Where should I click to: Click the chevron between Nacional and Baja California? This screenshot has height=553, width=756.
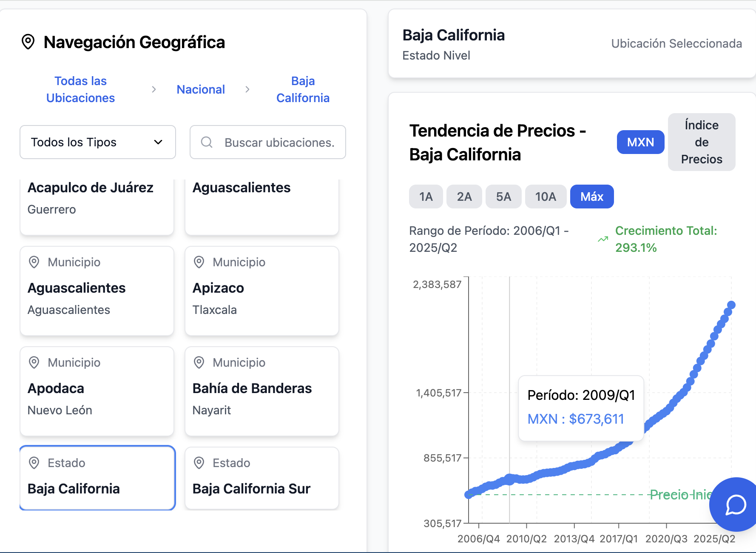[x=247, y=89]
